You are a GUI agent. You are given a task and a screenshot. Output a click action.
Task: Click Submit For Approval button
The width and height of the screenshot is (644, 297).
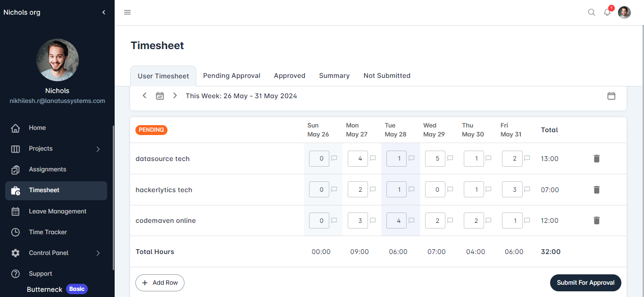point(585,283)
